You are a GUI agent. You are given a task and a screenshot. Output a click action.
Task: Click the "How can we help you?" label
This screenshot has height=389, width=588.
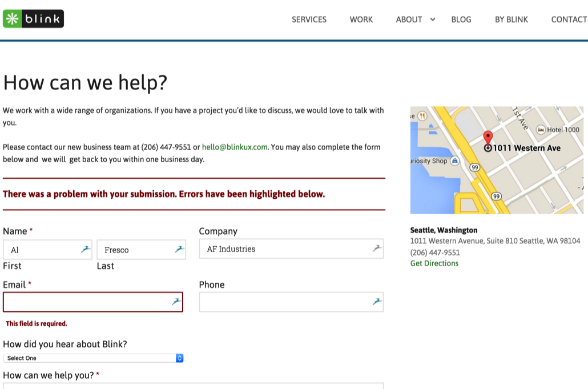point(49,375)
